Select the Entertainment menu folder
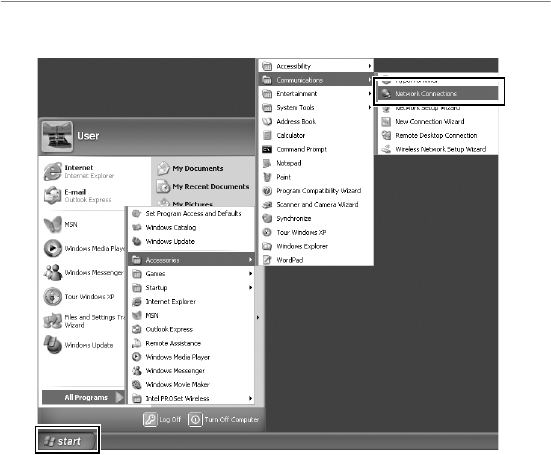This screenshot has height=455, width=551. tap(316, 94)
